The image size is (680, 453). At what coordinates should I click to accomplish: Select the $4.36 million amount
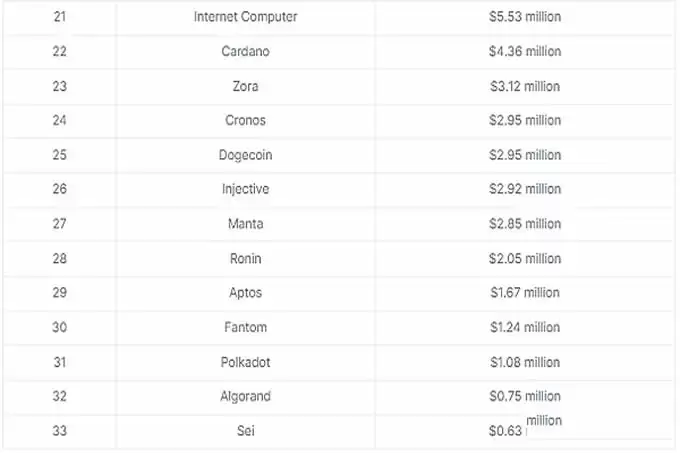pos(525,51)
